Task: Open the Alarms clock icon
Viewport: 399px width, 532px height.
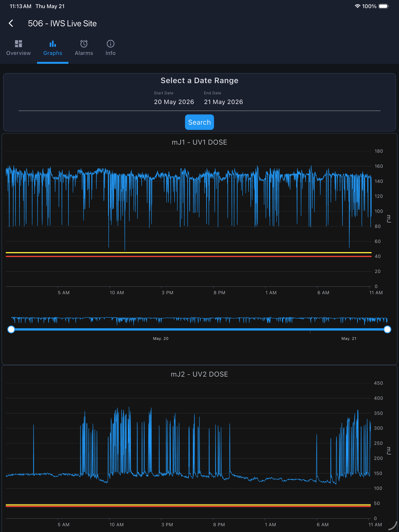Action: click(x=84, y=44)
